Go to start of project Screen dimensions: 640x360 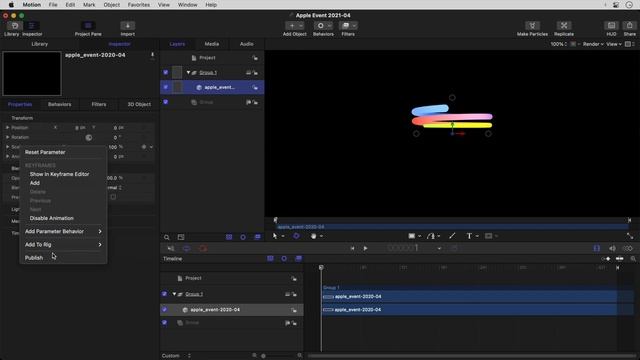pyautogui.click(x=352, y=248)
